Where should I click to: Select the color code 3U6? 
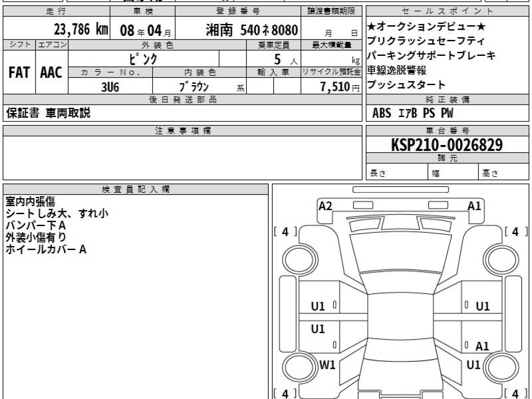pyautogui.click(x=110, y=86)
